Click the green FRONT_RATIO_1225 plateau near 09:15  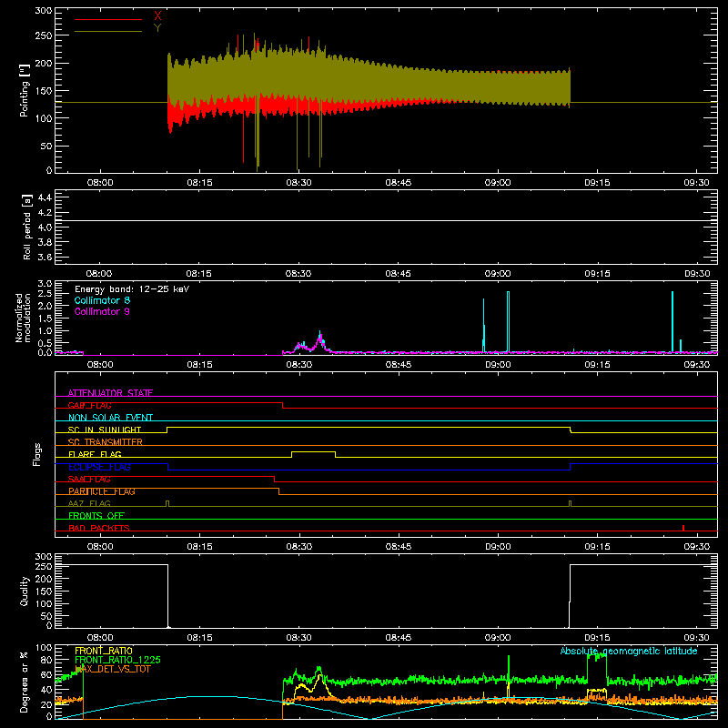[x=597, y=656]
